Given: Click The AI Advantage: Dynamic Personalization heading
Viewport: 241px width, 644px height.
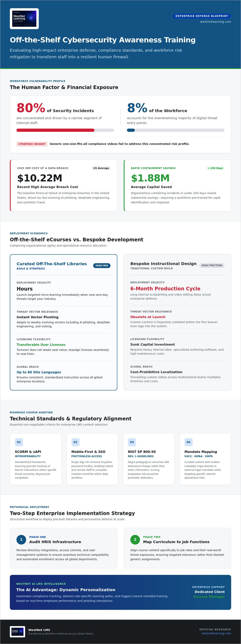Looking at the screenshot, I should coord(66,590).
